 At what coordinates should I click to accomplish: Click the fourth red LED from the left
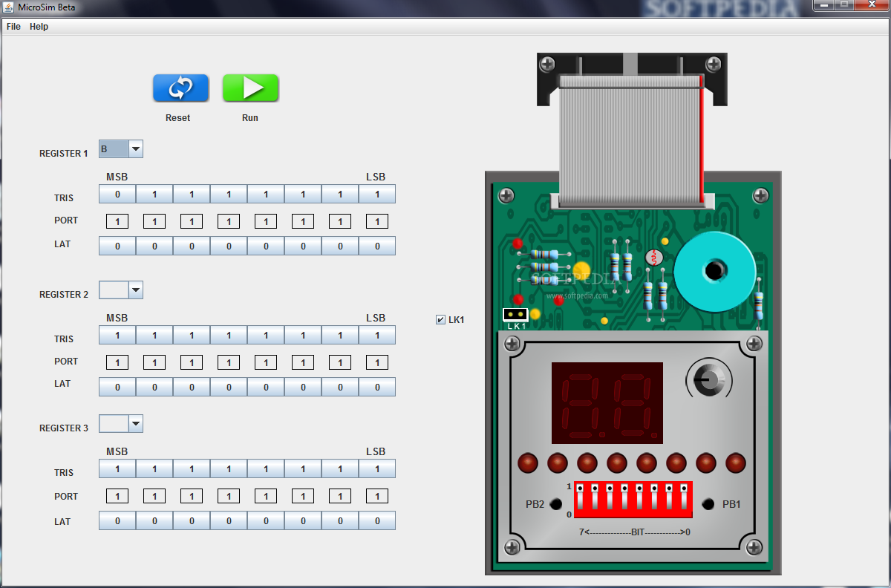617,463
